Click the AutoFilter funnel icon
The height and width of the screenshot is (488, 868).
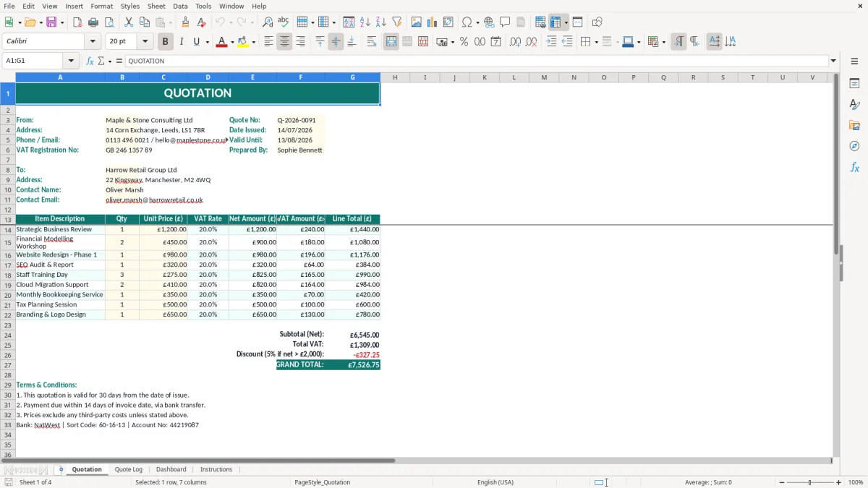pyautogui.click(x=397, y=22)
